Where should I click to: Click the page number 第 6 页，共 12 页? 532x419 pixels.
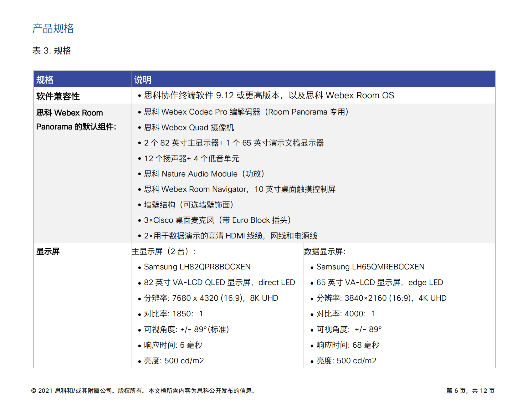point(471,391)
